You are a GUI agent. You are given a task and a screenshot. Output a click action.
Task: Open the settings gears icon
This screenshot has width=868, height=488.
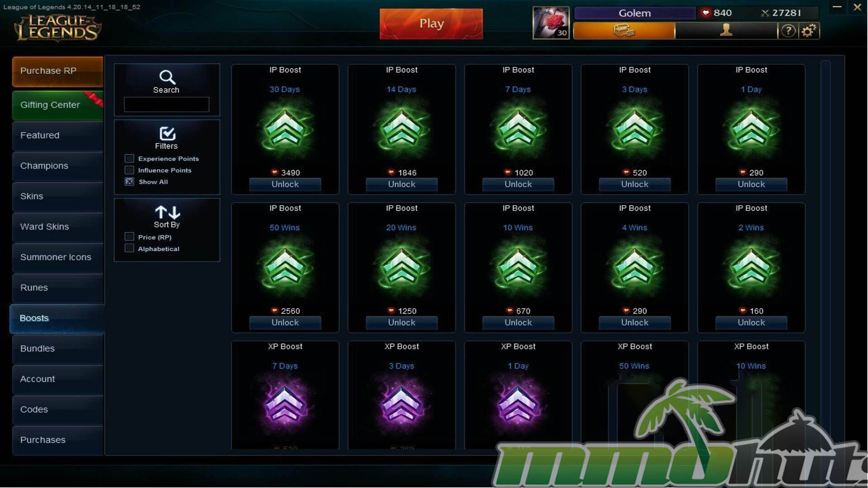coord(809,31)
